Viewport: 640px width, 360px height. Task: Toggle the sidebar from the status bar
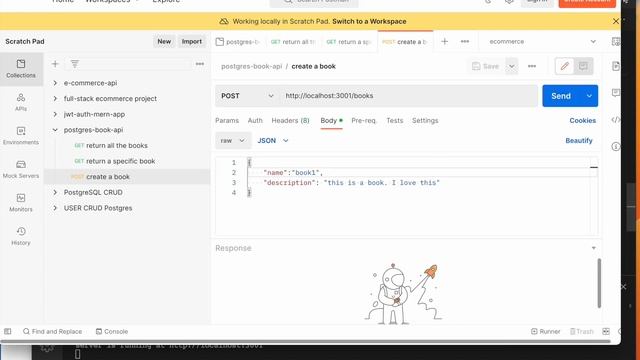point(8,331)
